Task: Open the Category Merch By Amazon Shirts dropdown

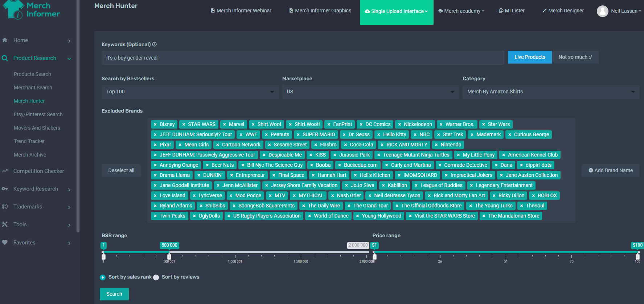Action: click(551, 92)
